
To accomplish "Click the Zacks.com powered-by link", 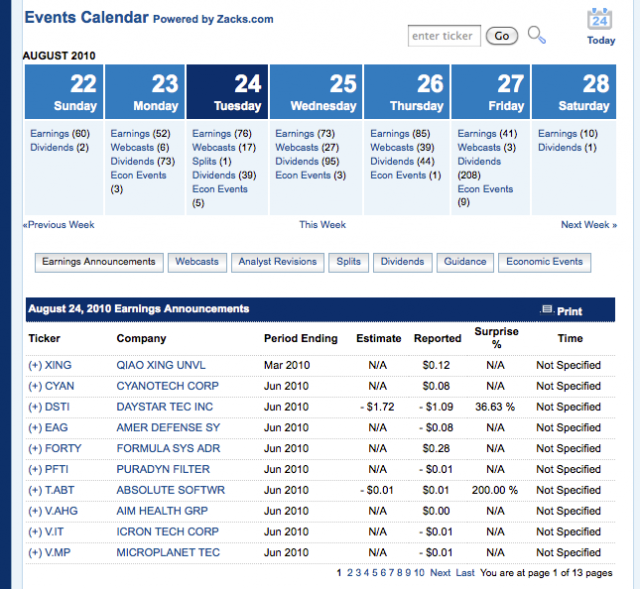I will (x=245, y=19).
